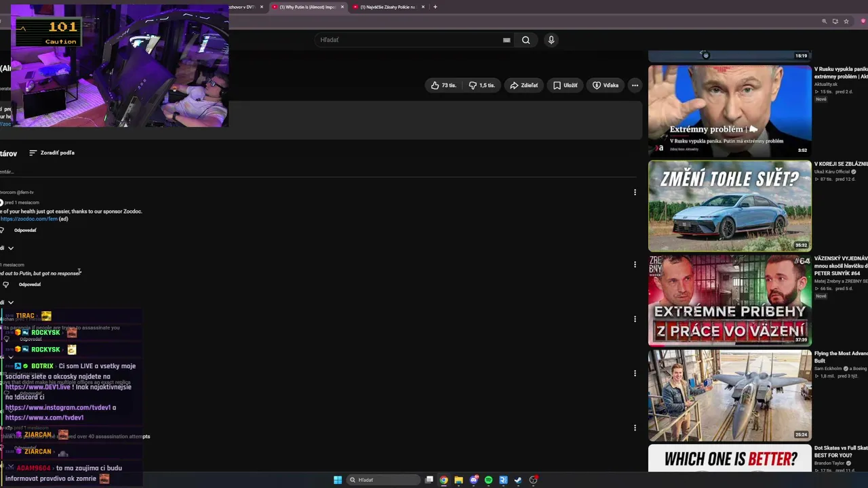
Task: Open options menu for the Zocdoc sponsor comment
Action: (x=635, y=192)
